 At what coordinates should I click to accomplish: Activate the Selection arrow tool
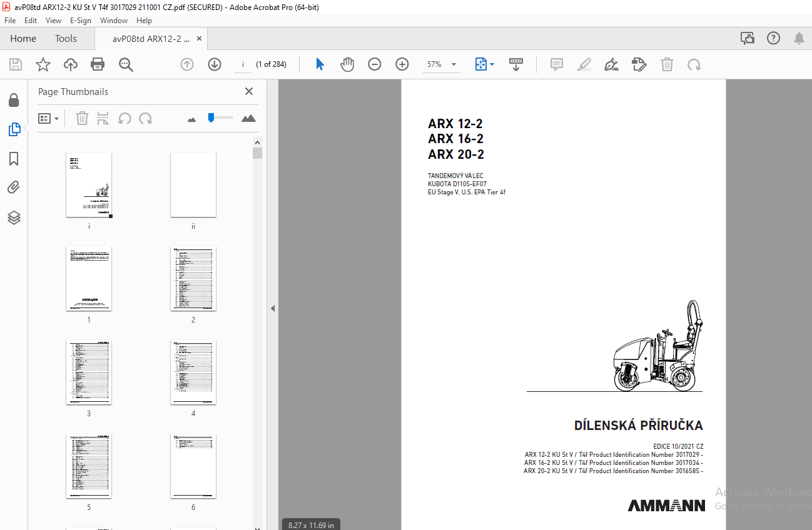click(320, 64)
